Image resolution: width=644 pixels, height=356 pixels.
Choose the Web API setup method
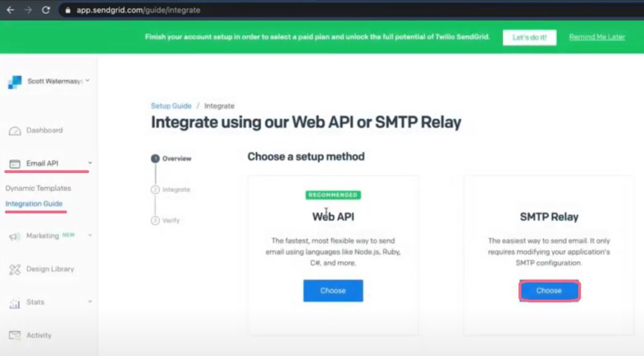coord(333,291)
